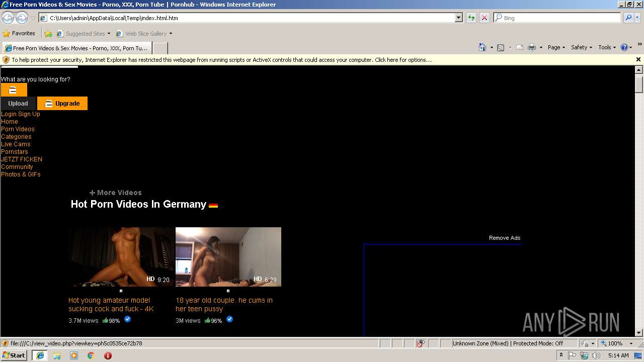
Task: Click the Start menu button
Action: (x=14, y=355)
